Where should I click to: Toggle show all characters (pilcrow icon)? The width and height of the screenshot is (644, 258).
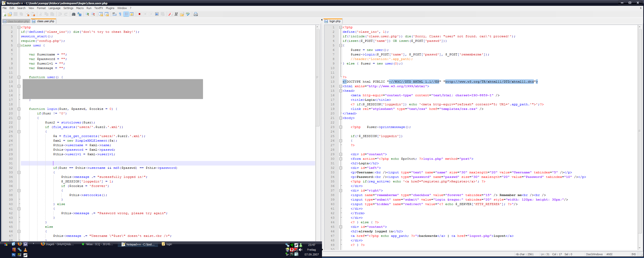coord(120,14)
